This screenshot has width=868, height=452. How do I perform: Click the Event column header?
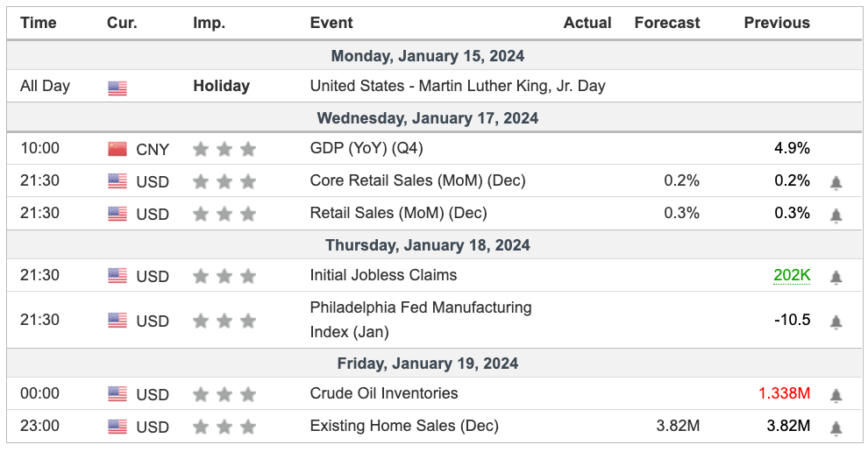pyautogui.click(x=331, y=23)
